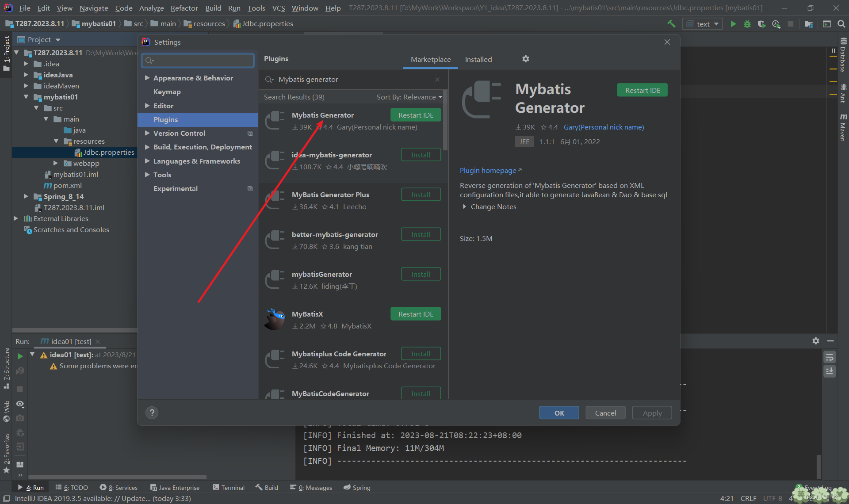Click the Plugin homepage link for Mybatis Generator
This screenshot has width=849, height=504.
tap(487, 170)
